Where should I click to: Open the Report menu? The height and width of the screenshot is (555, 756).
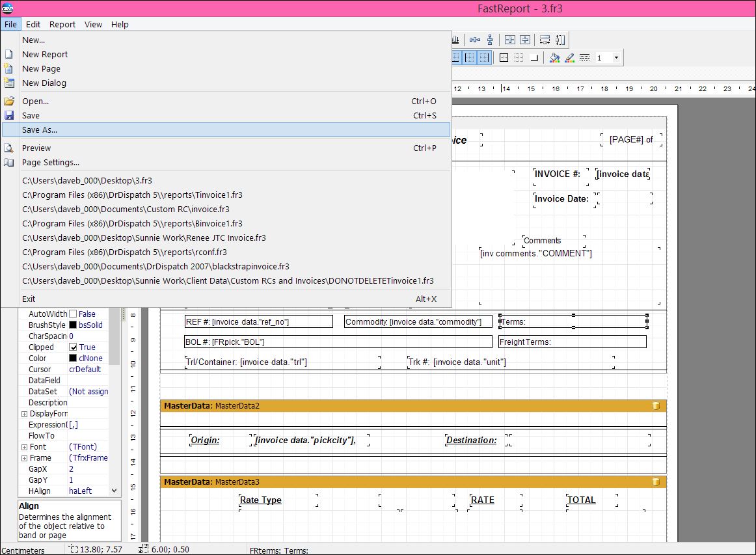point(62,24)
